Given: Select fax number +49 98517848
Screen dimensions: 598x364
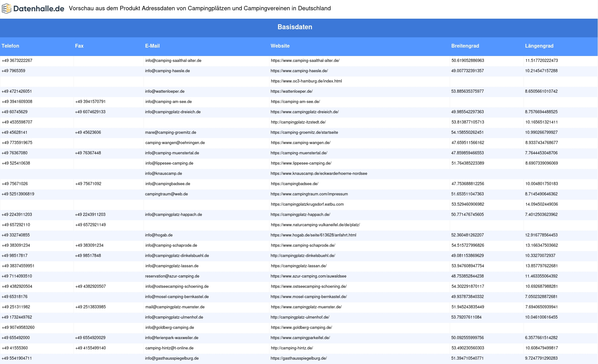Looking at the screenshot, I should (88, 256).
